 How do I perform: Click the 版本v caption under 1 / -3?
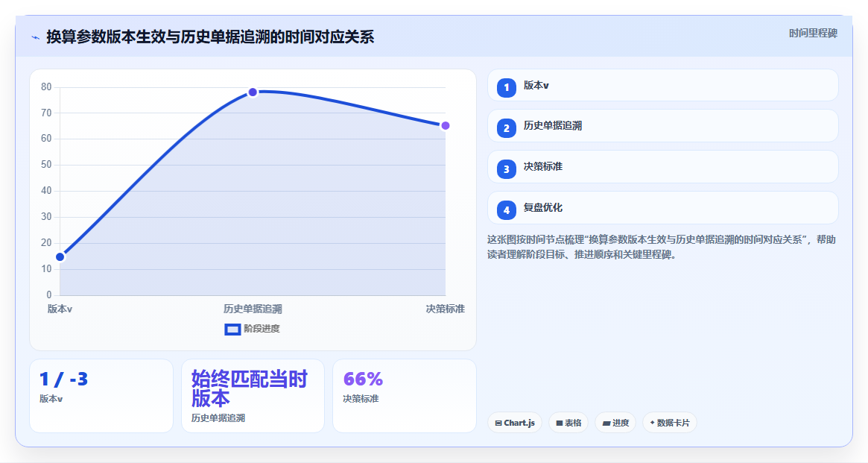tap(51, 399)
